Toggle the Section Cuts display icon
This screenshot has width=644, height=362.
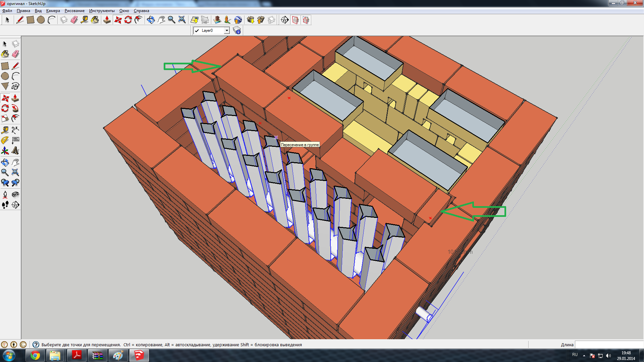[x=306, y=20]
